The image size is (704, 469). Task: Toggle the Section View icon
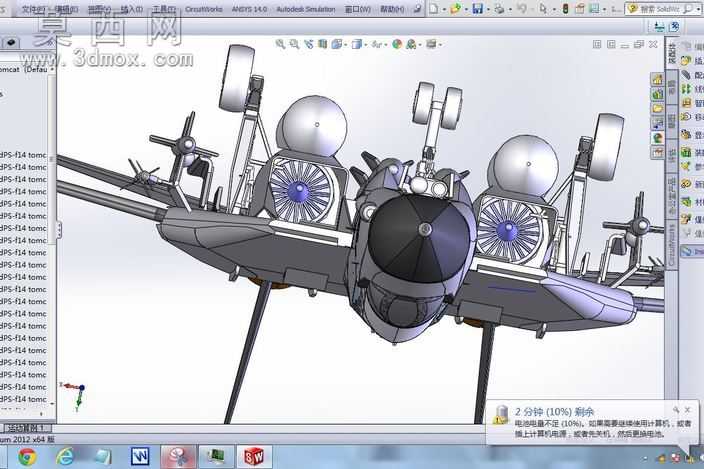[322, 44]
